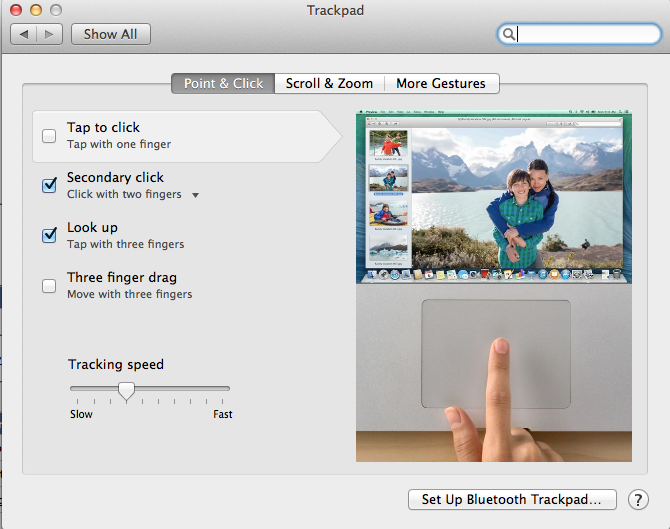
Task: Switch to the Scroll & Zoom tab
Action: (x=329, y=83)
